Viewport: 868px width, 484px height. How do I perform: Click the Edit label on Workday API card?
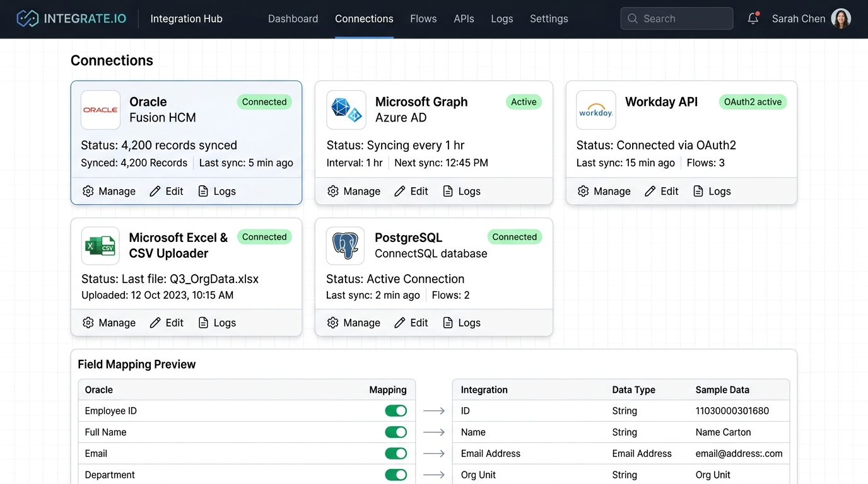coord(669,191)
